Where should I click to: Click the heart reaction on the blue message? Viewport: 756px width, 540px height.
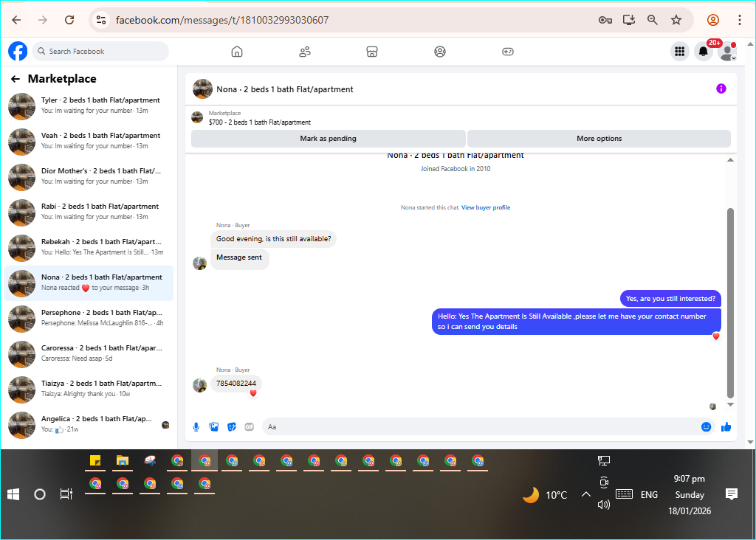(716, 336)
